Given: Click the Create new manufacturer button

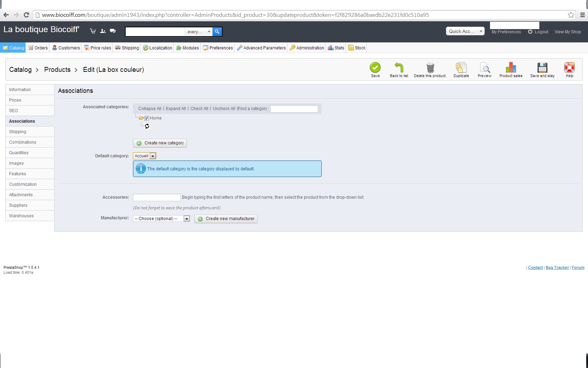Looking at the screenshot, I should [226, 219].
